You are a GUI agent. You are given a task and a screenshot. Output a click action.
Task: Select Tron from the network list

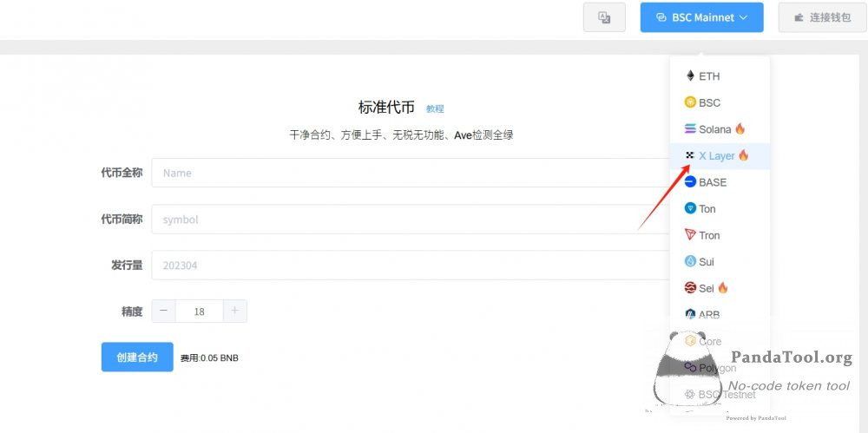pos(720,235)
